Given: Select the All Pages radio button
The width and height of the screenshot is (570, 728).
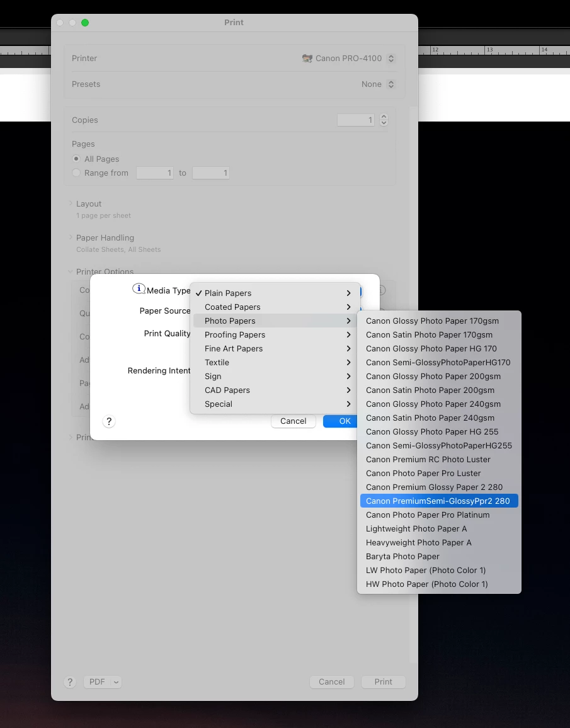Looking at the screenshot, I should pyautogui.click(x=76, y=159).
